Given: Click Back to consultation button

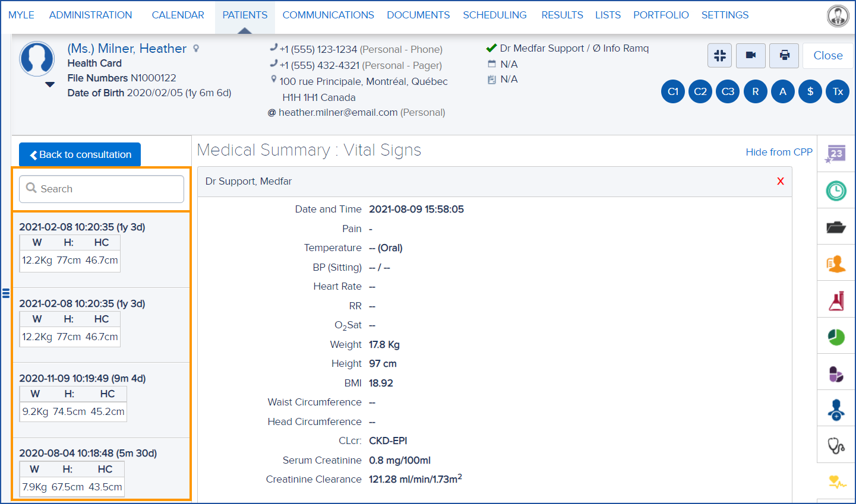Looking at the screenshot, I should (80, 154).
